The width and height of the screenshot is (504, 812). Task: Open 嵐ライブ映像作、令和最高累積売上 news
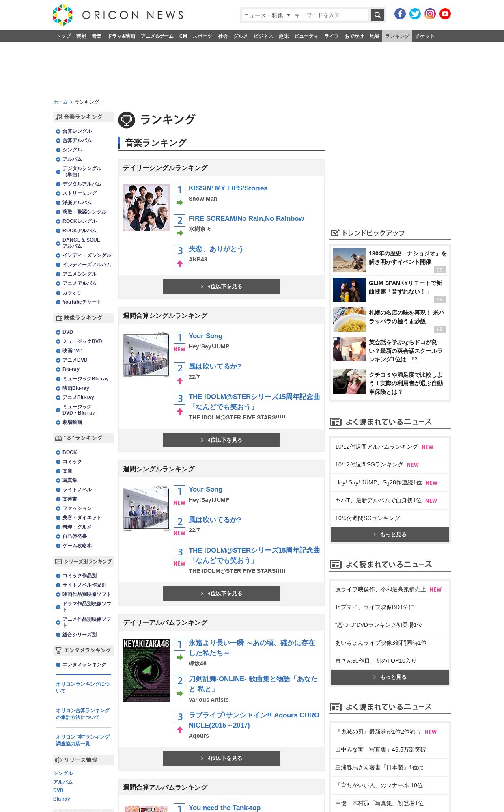click(x=381, y=589)
